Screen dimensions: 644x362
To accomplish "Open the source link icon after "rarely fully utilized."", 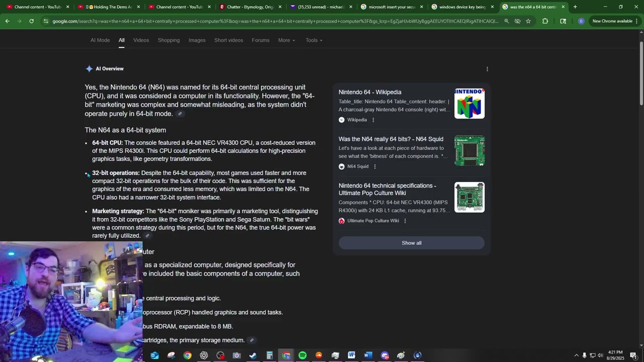I will coord(147,236).
